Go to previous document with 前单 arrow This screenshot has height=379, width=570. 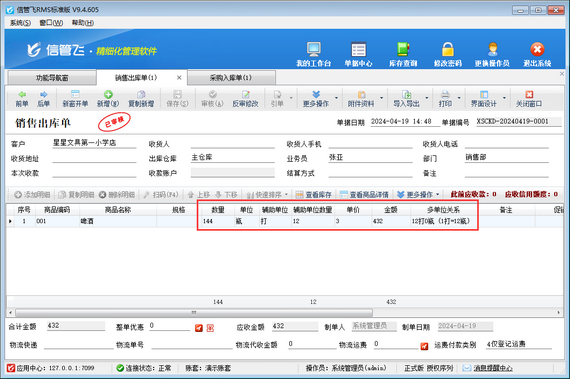[22, 94]
